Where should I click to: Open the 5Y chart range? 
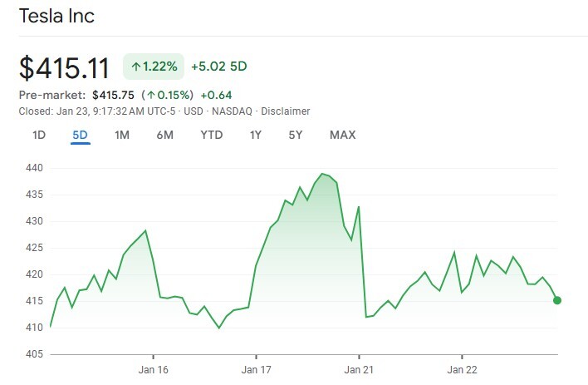[295, 135]
